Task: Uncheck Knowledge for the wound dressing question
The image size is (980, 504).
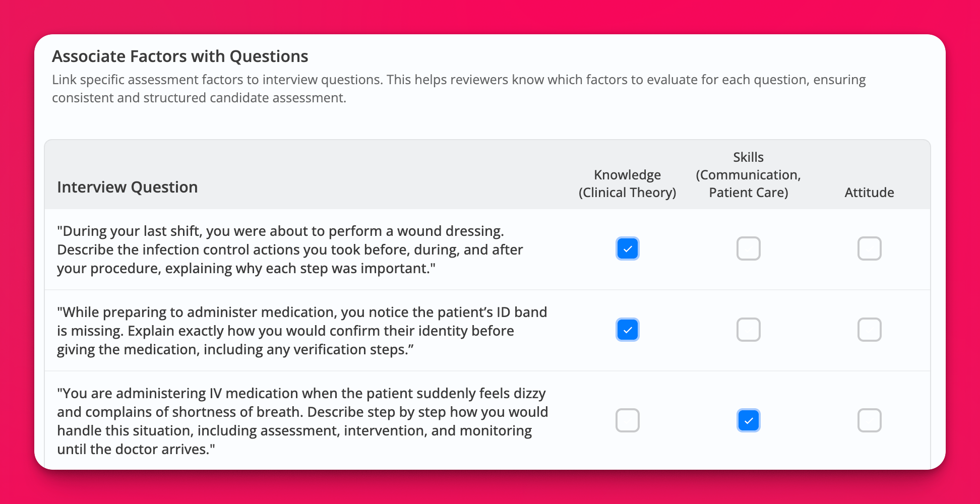Action: pyautogui.click(x=627, y=248)
